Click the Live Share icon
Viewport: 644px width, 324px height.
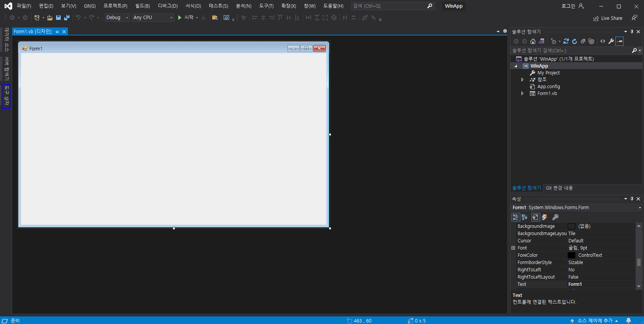596,18
